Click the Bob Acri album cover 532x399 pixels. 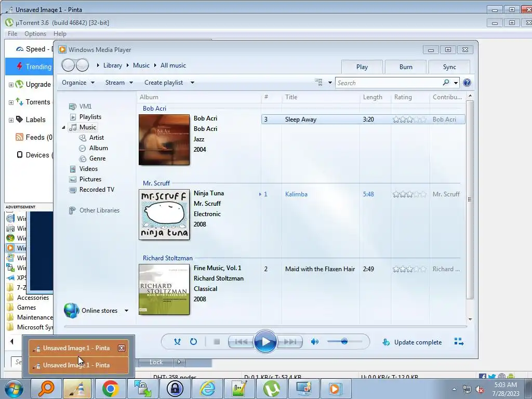(164, 140)
